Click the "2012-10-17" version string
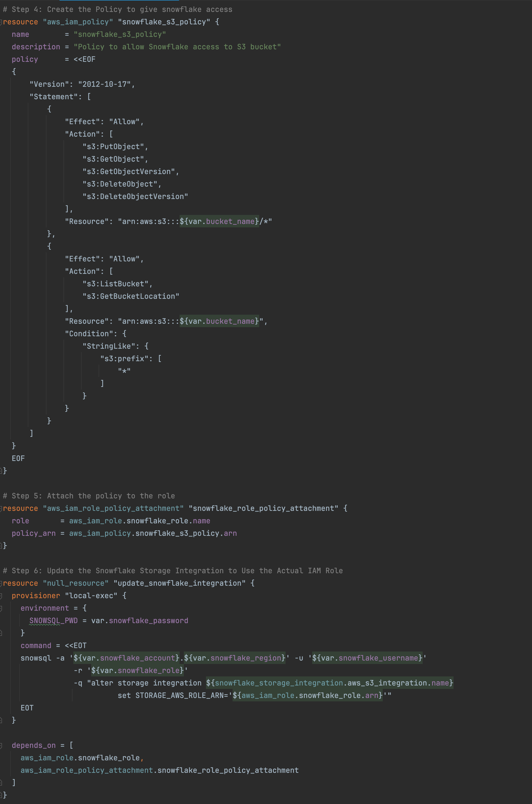The width and height of the screenshot is (532, 804). pos(104,84)
